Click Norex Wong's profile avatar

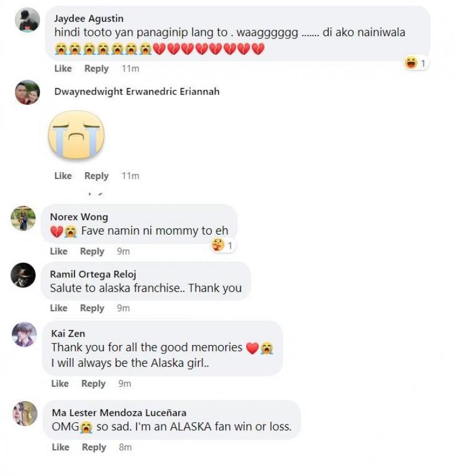[x=23, y=219]
